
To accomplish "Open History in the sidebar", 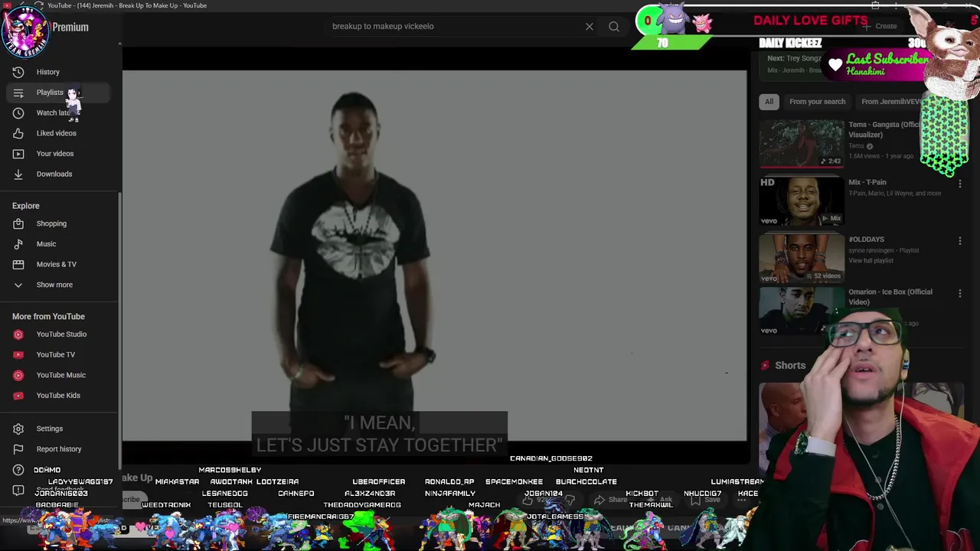I will click(59, 72).
